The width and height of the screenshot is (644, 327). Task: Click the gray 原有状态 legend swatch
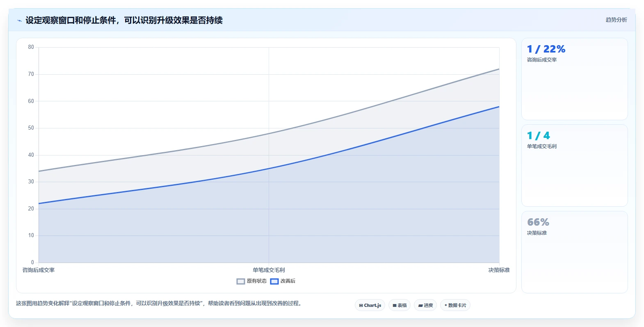241,281
